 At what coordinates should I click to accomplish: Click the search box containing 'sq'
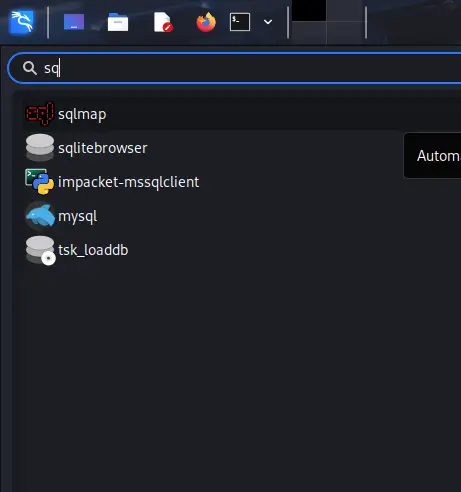234,68
